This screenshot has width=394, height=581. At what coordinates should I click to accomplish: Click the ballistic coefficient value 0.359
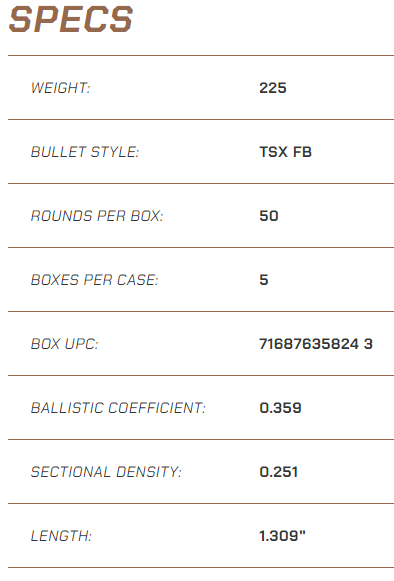point(280,408)
